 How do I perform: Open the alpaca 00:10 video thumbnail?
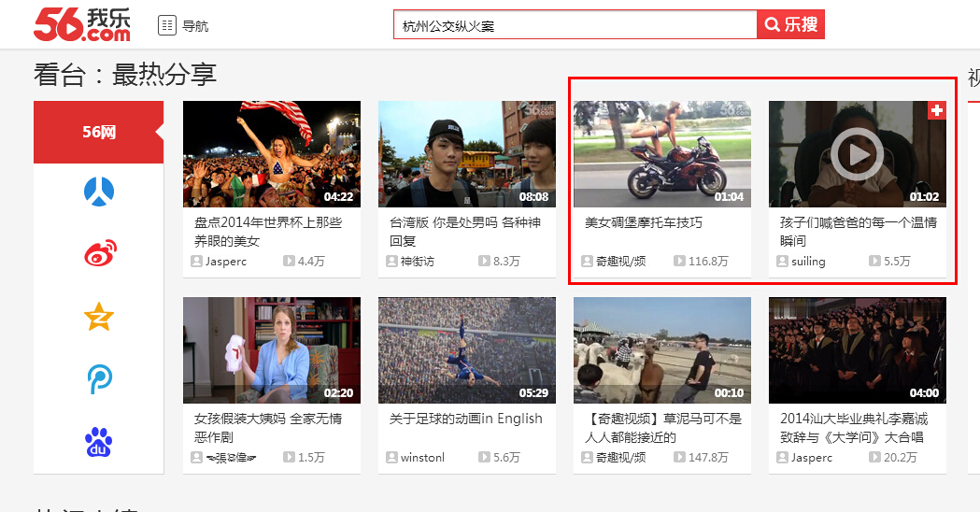661,349
